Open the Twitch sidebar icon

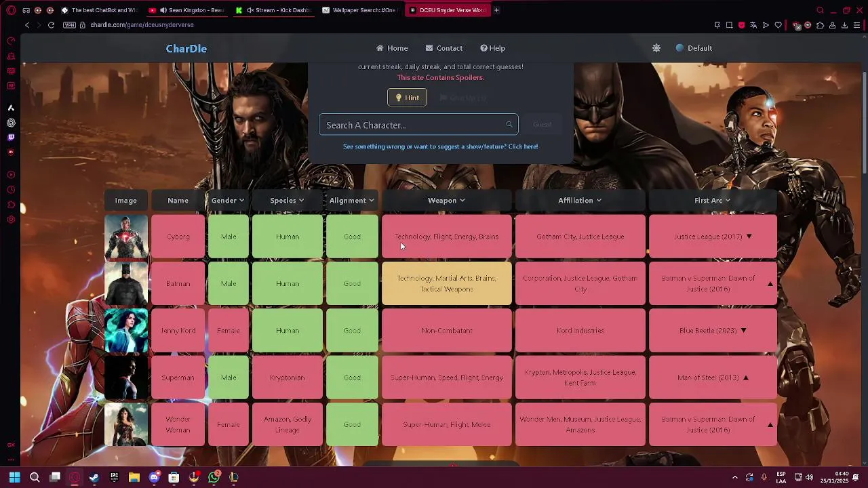click(x=11, y=138)
